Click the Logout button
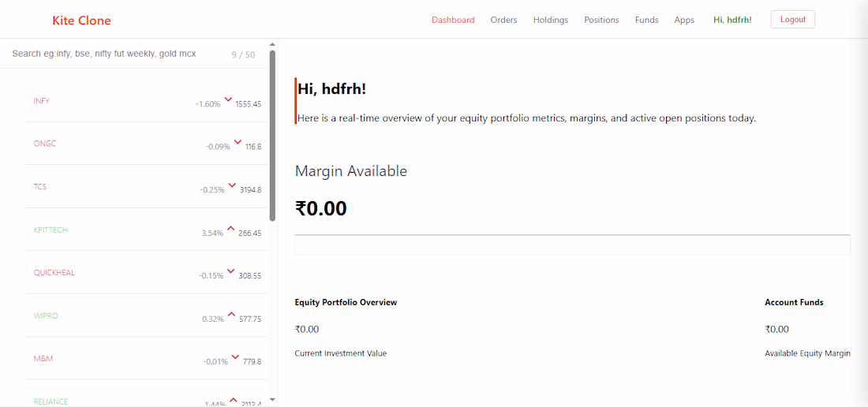This screenshot has width=868, height=407. click(x=793, y=20)
